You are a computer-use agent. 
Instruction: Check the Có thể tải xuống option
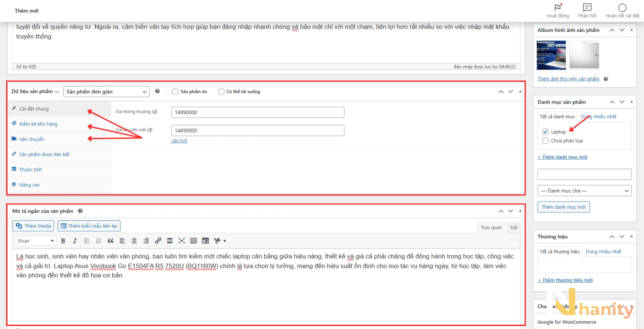click(221, 92)
